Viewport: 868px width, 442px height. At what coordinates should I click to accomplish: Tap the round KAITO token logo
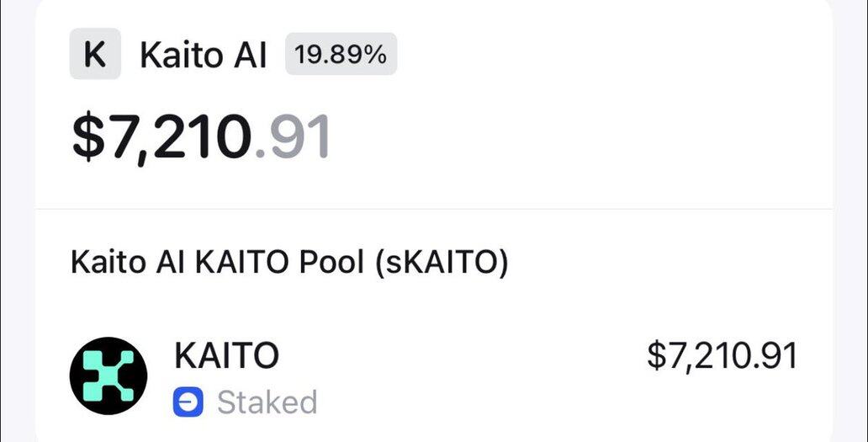click(x=108, y=375)
